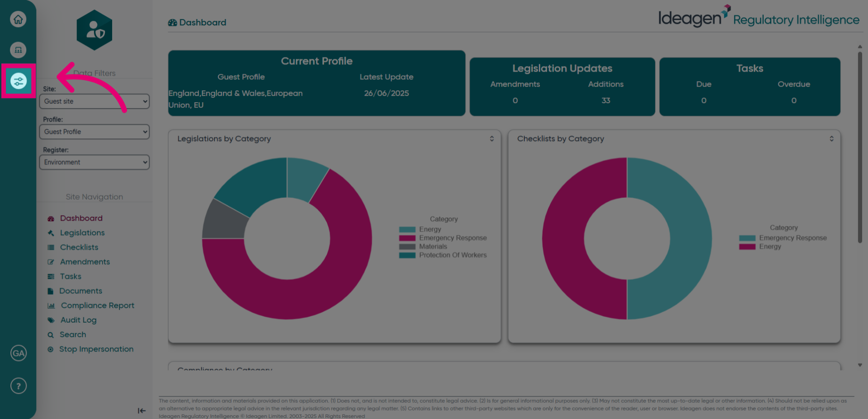Expand Checklists by Category chart selector

pyautogui.click(x=831, y=139)
